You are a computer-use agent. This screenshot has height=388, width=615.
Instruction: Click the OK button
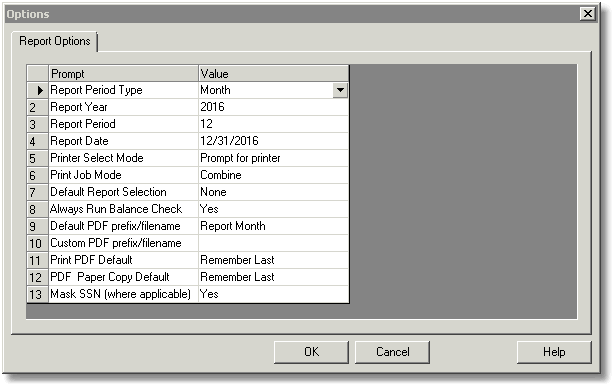(x=311, y=352)
